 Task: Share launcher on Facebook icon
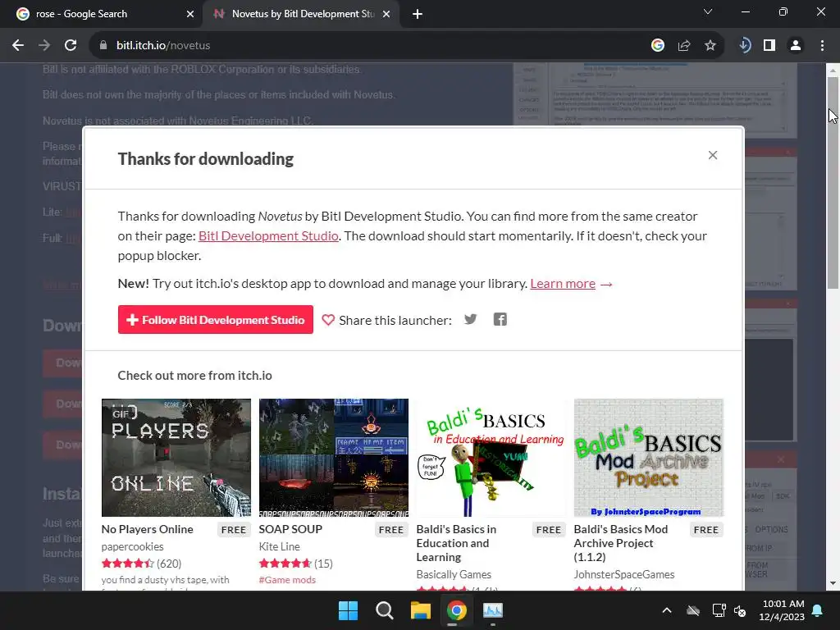[500, 320]
